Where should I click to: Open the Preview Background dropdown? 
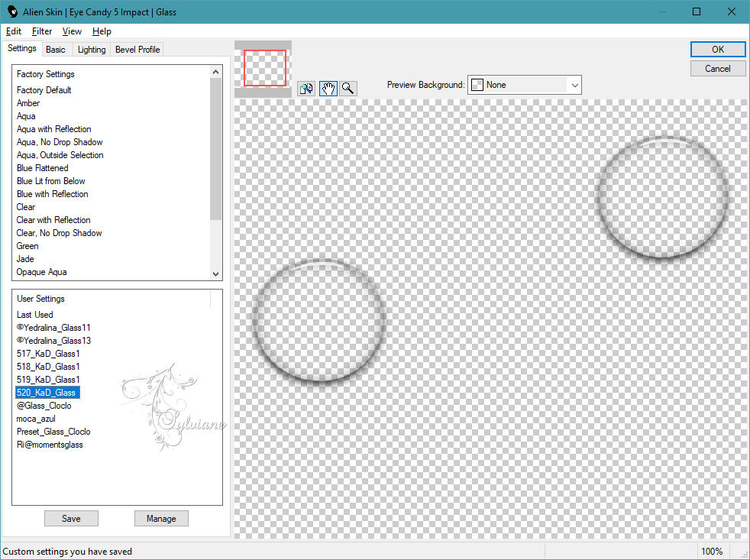524,85
